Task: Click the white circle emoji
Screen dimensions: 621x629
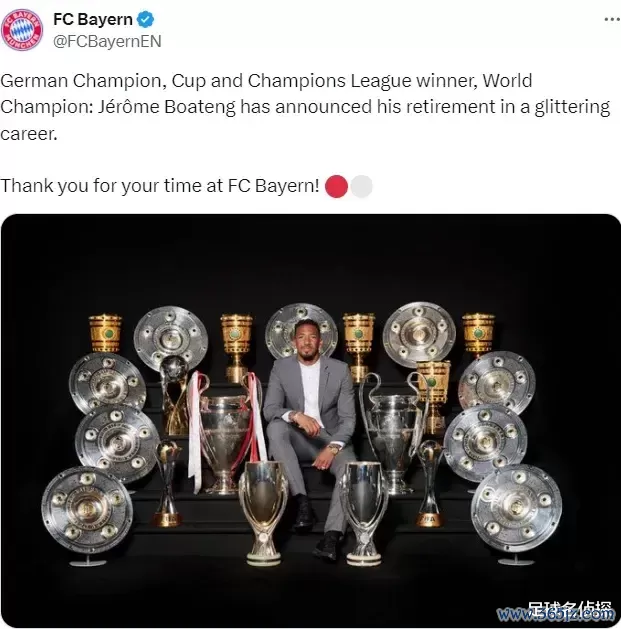Action: click(x=361, y=187)
